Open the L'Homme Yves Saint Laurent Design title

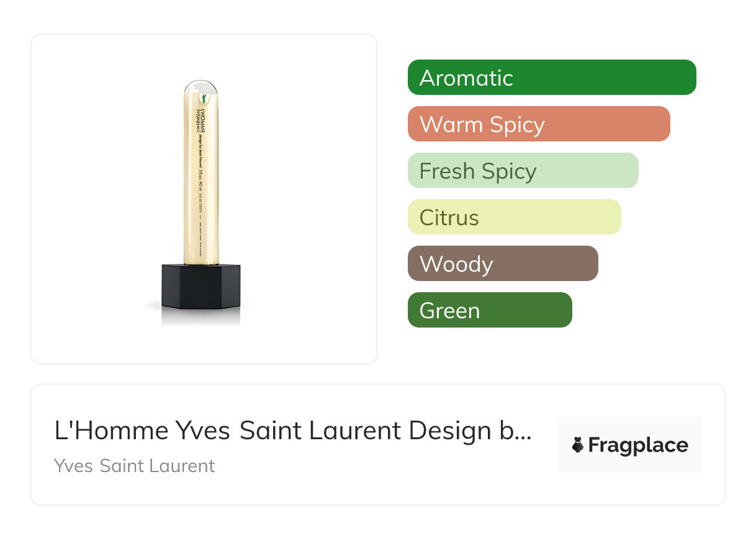[x=292, y=431]
